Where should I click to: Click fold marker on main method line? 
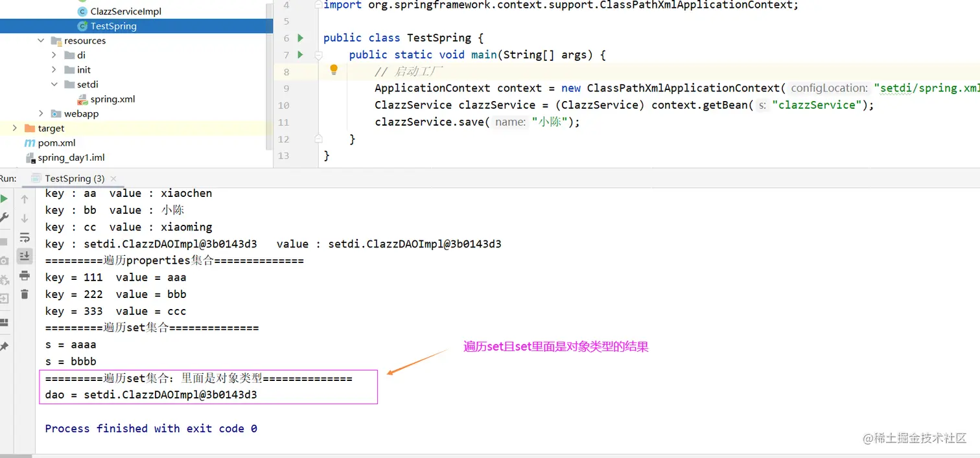318,55
